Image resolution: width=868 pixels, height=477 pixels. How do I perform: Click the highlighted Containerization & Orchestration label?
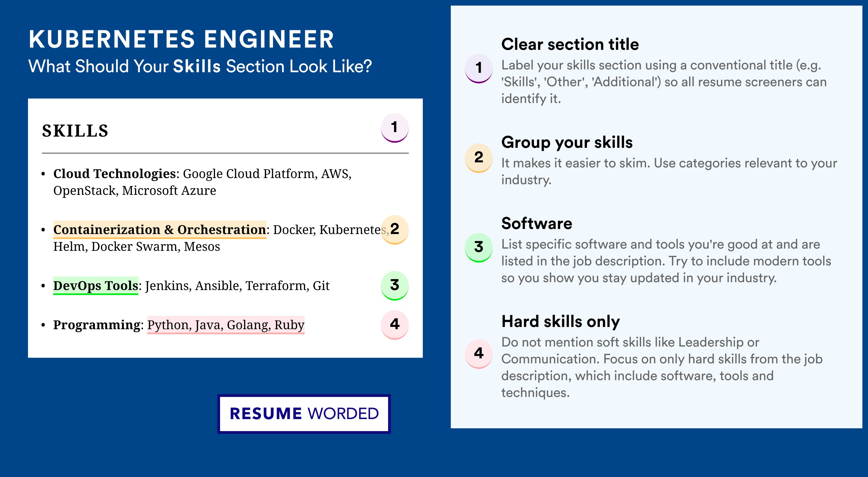coord(160,230)
